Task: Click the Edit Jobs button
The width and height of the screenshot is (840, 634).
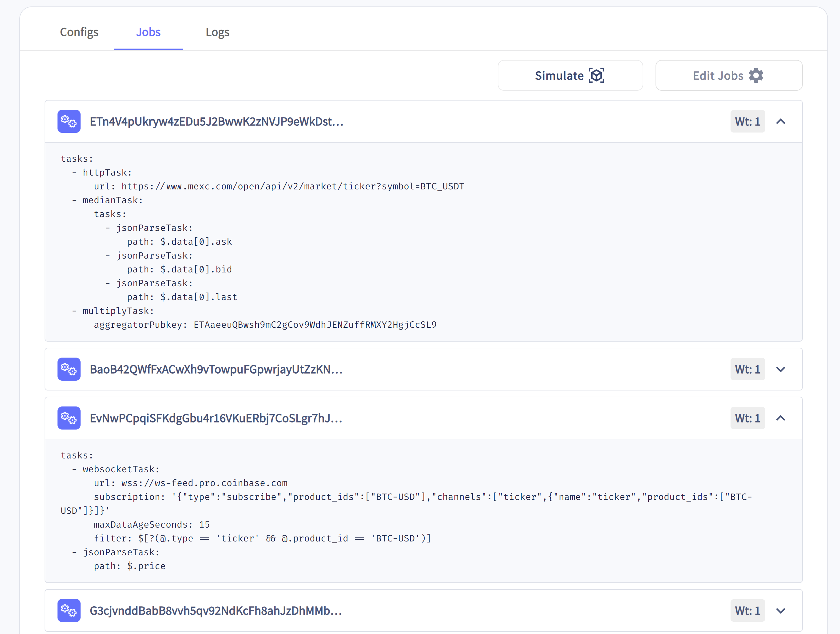Action: click(x=728, y=76)
